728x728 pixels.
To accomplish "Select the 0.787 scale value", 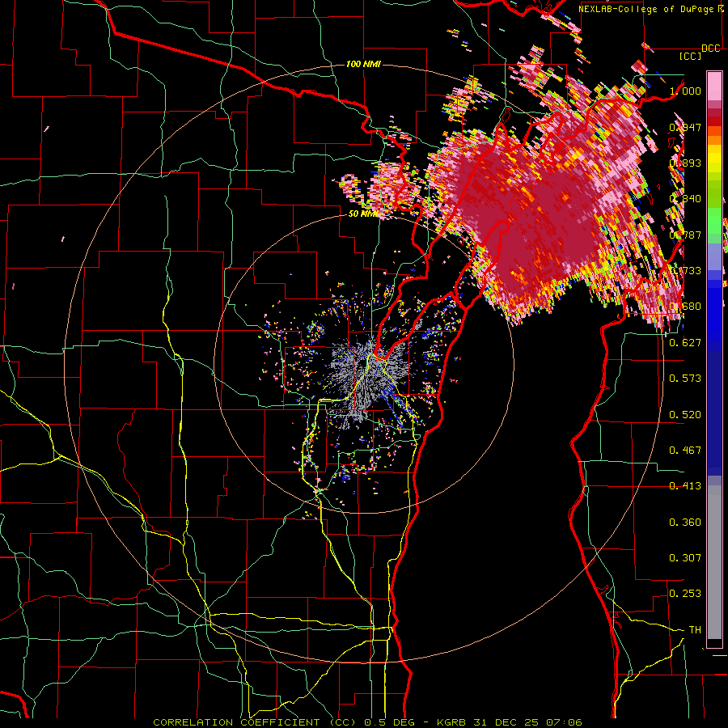I will pyautogui.click(x=685, y=235).
